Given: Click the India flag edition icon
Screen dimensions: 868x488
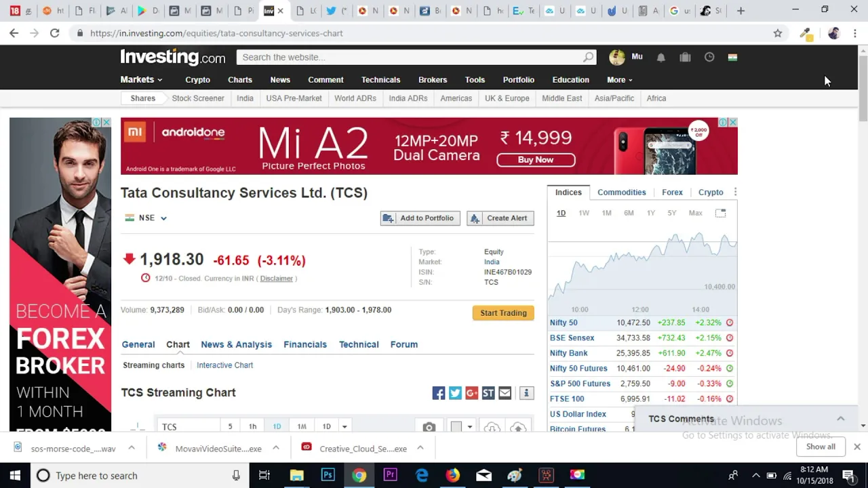Looking at the screenshot, I should (x=732, y=58).
